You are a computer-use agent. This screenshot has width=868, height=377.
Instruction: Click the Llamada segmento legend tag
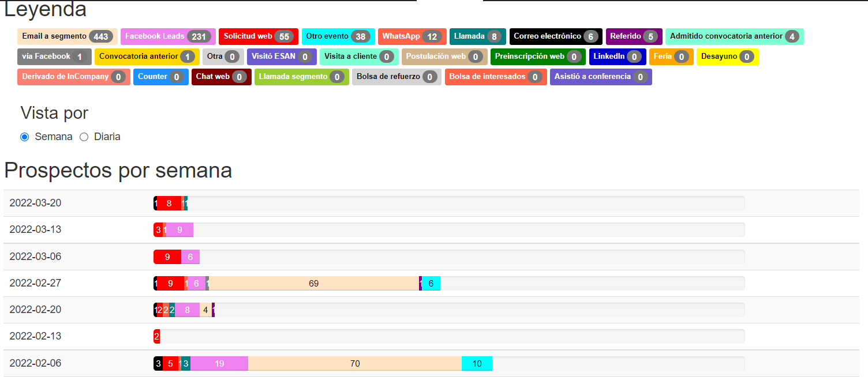302,77
